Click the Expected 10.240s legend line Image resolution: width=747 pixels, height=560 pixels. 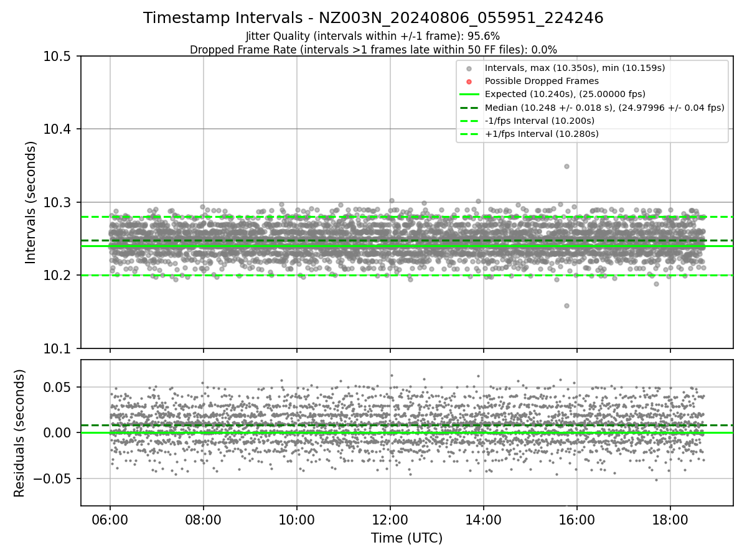point(469,94)
